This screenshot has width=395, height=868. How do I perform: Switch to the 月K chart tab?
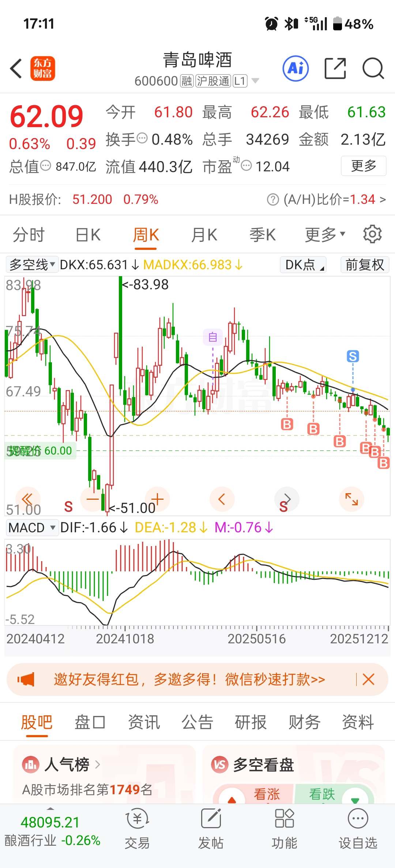click(x=204, y=235)
